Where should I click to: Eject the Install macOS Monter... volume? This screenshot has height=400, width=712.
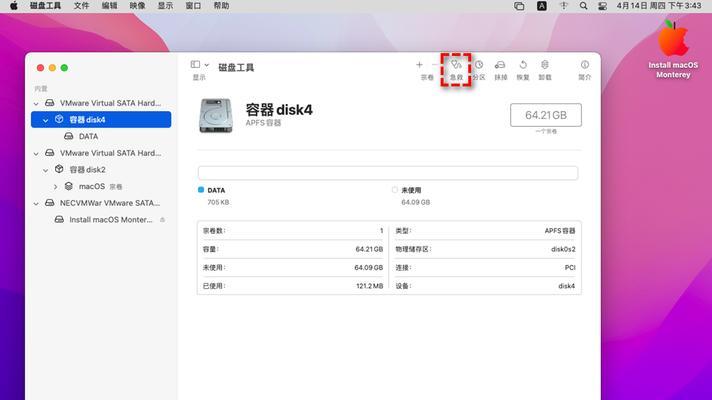point(162,220)
